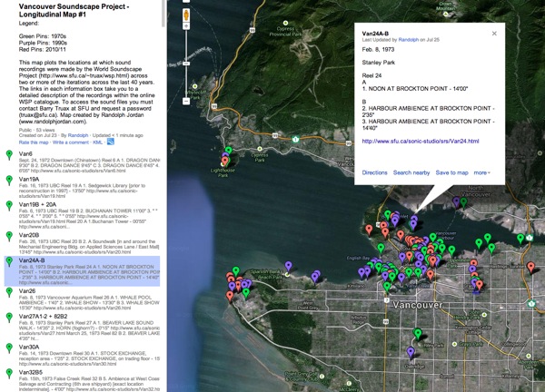This screenshot has width=545, height=392.
Task: Click the sidebar vertical scrollbar
Action: (163, 14)
